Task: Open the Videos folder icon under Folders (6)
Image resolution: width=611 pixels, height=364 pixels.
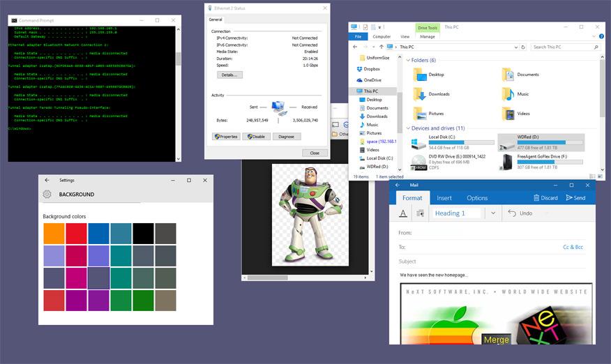Action: pos(508,114)
